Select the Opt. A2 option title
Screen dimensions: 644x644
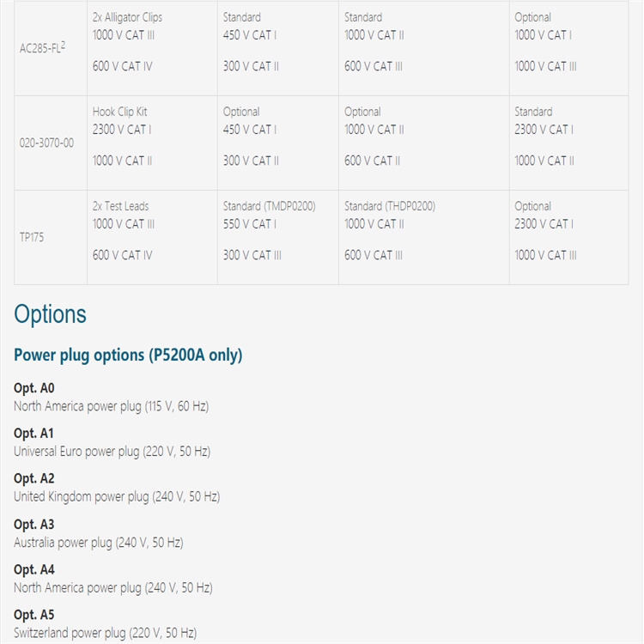(x=33, y=479)
